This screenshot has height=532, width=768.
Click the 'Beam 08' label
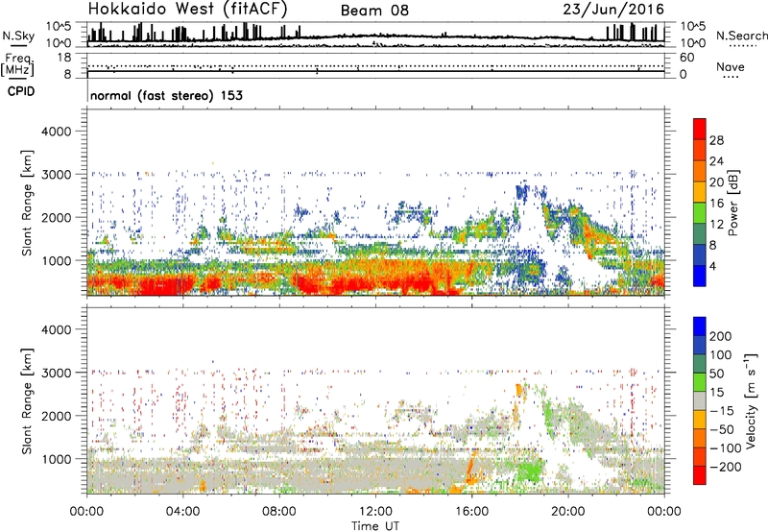(x=374, y=11)
